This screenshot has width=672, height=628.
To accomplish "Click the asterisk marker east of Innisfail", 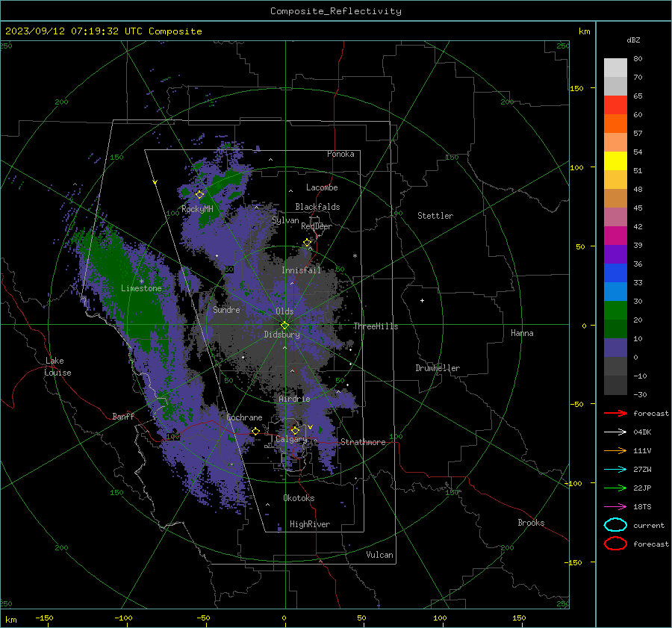I will (x=355, y=256).
